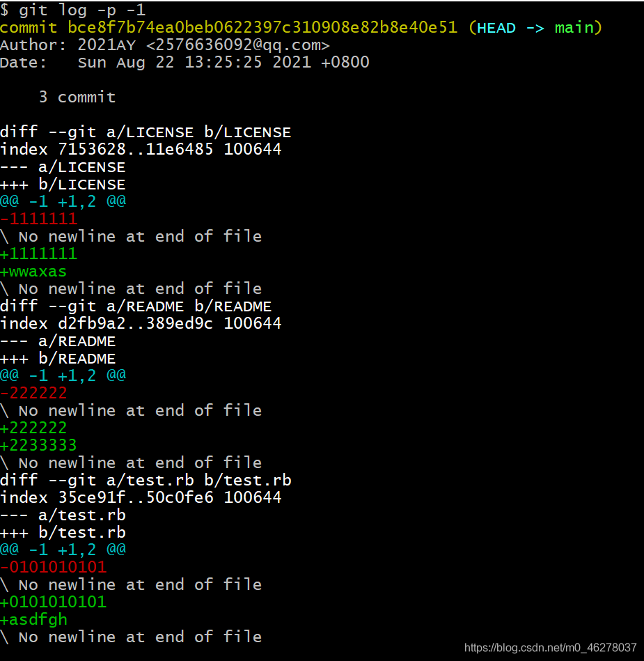The image size is (644, 661).
Task: Click the Date line 'Sun Aug 22 13:25:25 2021'
Action: click(184, 63)
